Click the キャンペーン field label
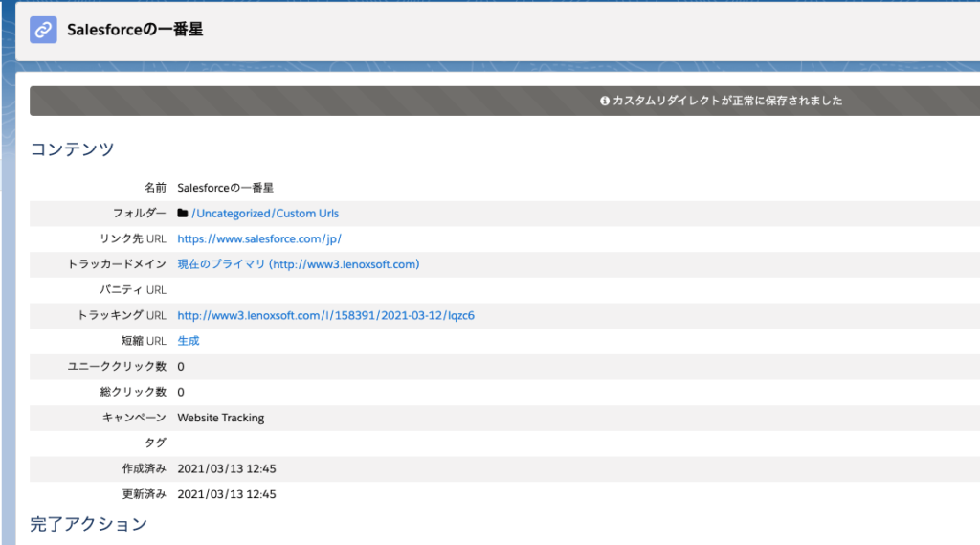This screenshot has width=980, height=545. point(134,418)
